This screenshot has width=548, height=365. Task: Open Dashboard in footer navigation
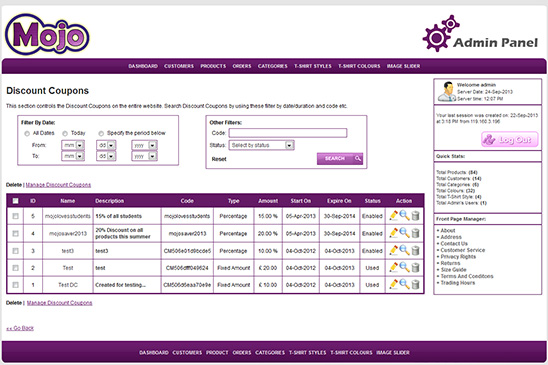point(154,352)
